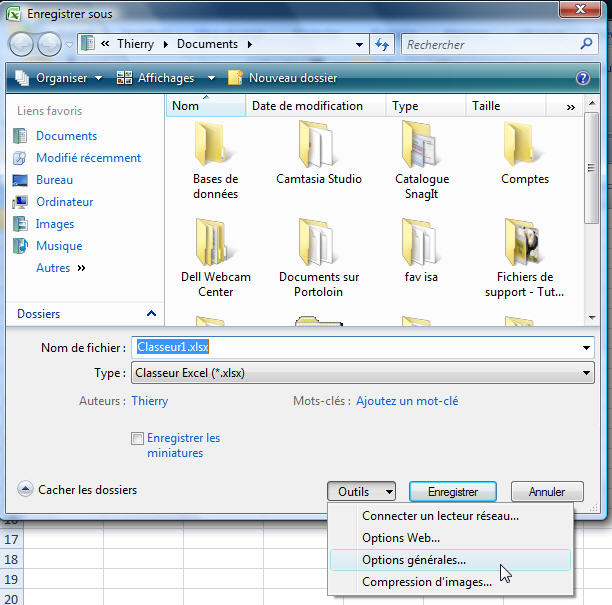Image resolution: width=612 pixels, height=605 pixels.
Task: Open the Bases de données folder
Action: point(215,160)
